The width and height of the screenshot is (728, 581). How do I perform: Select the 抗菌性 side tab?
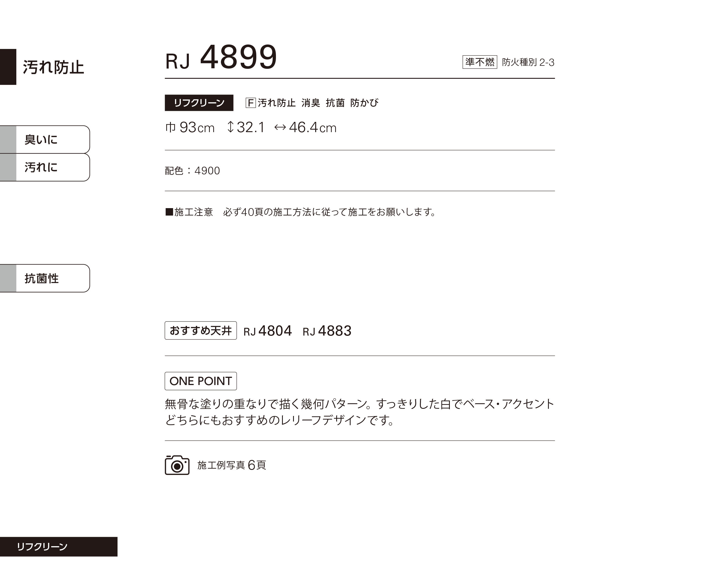pyautogui.click(x=45, y=278)
